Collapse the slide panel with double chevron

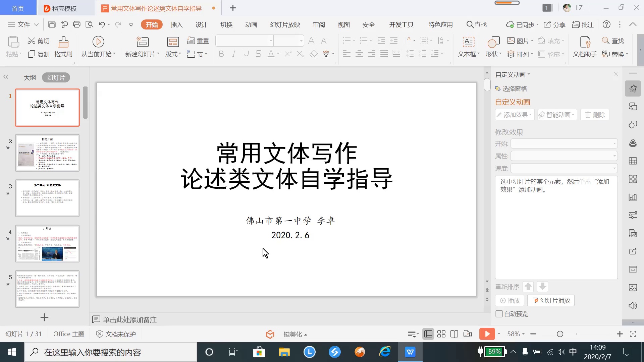(6, 77)
